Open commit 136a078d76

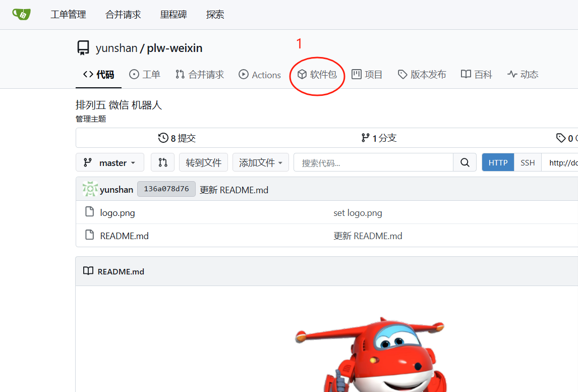pos(166,189)
